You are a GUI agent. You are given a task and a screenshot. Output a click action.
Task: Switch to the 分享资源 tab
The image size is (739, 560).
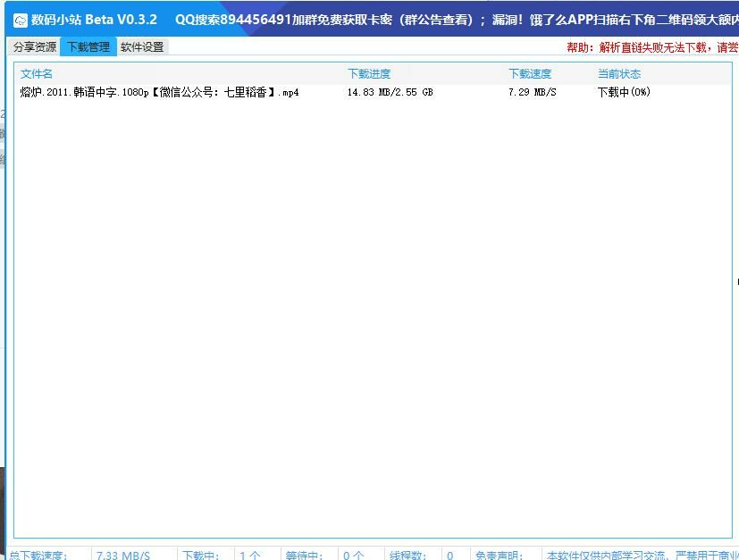click(35, 47)
